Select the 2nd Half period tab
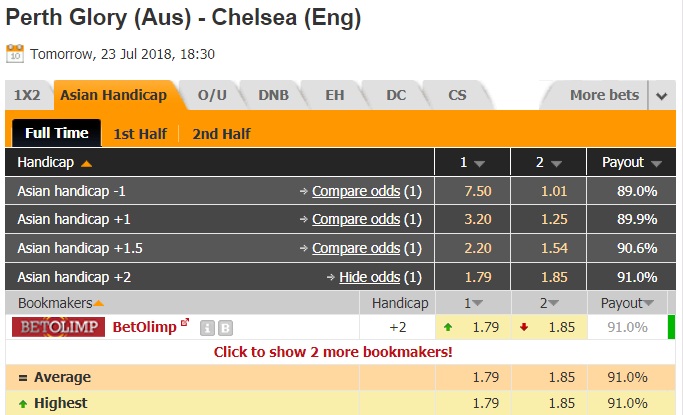The height and width of the screenshot is (415, 683). [221, 133]
